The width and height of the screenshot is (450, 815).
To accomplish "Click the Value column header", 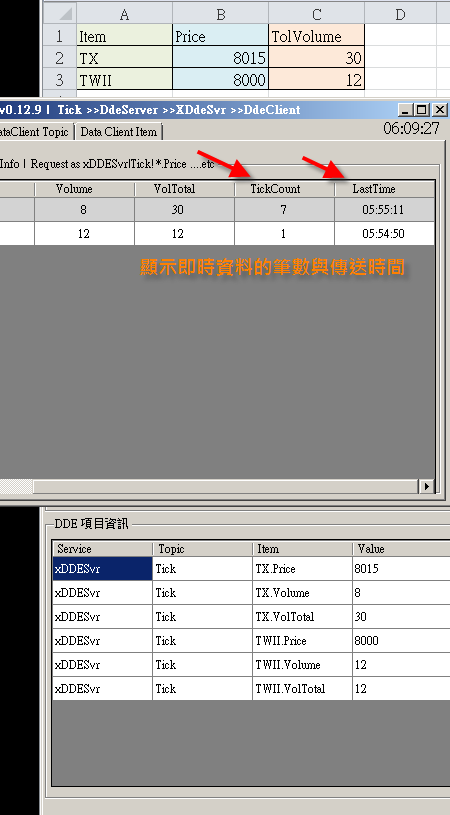I will coord(401,549).
